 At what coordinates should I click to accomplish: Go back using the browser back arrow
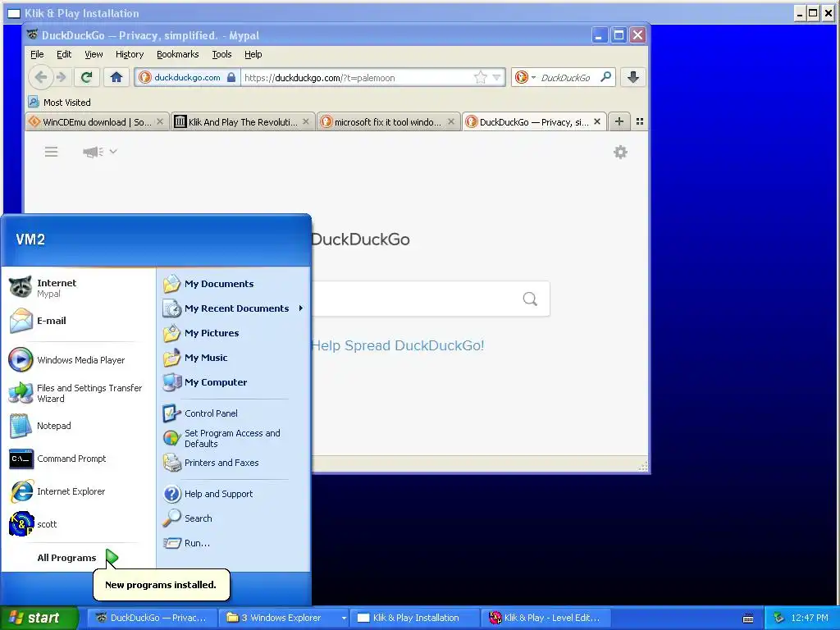[x=41, y=77]
